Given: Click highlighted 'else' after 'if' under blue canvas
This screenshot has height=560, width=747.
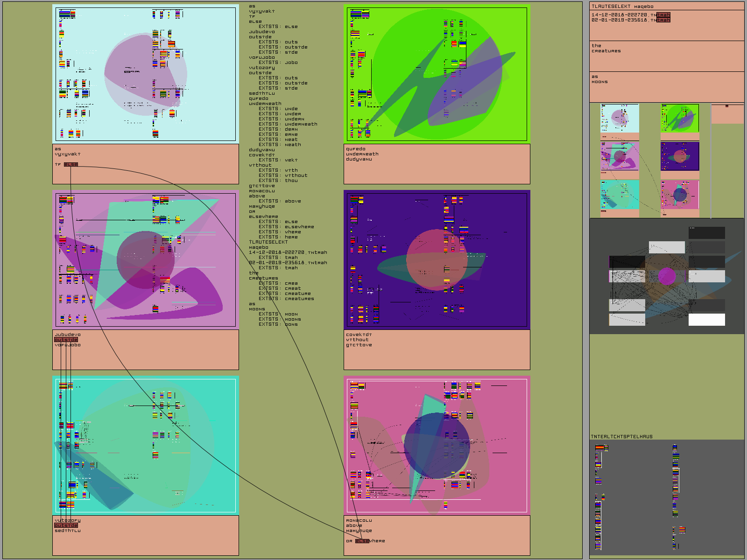Looking at the screenshot, I should click(x=71, y=164).
